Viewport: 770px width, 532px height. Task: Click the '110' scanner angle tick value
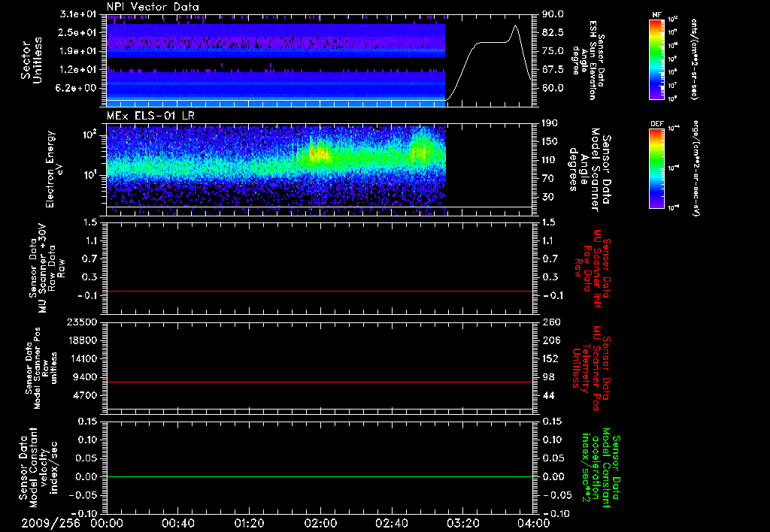[x=550, y=160]
